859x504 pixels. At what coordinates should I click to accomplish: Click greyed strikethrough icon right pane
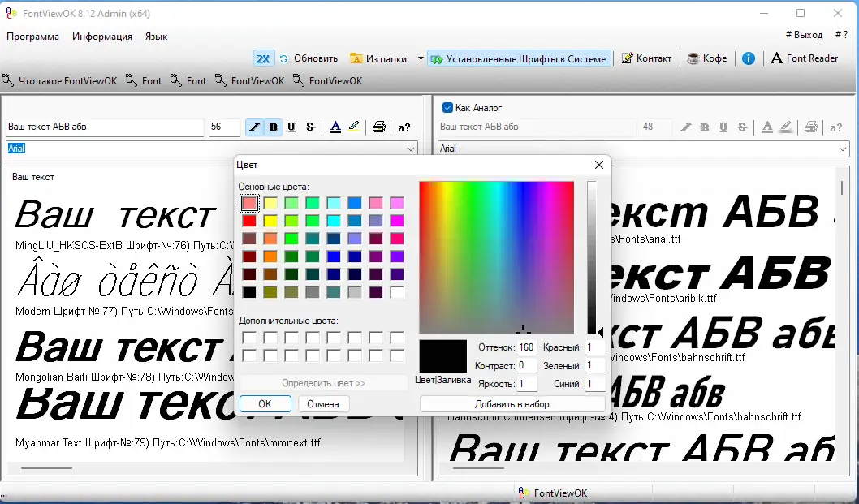[742, 127]
